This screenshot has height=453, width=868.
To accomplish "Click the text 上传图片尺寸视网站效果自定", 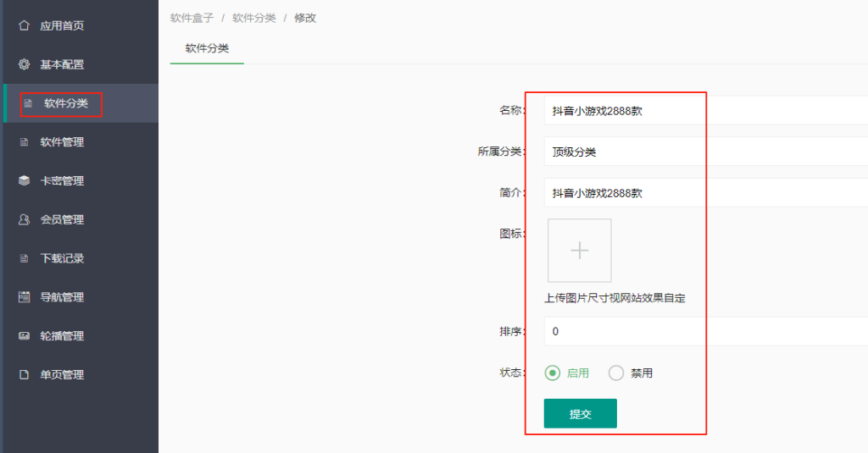I will tap(615, 298).
